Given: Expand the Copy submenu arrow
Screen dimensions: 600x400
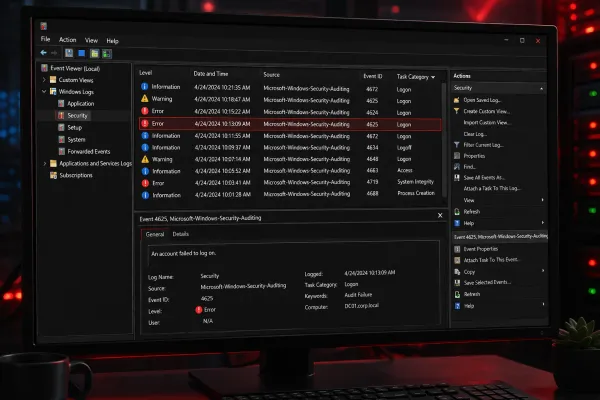Looking at the screenshot, I should [x=543, y=271].
